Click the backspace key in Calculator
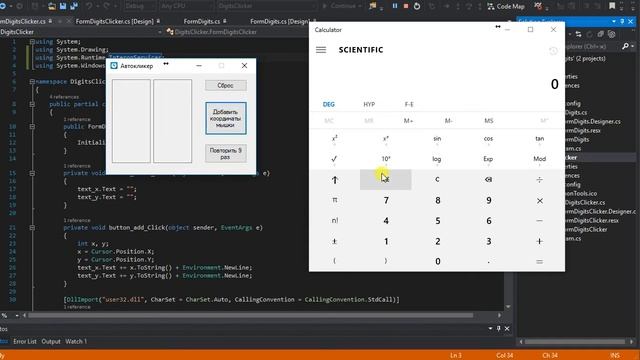This screenshot has width=640, height=360. pyautogui.click(x=488, y=180)
